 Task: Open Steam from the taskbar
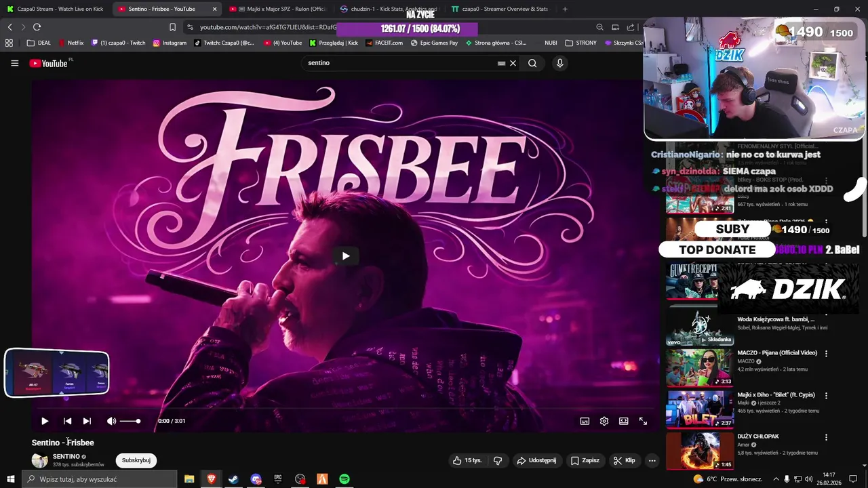point(233,479)
